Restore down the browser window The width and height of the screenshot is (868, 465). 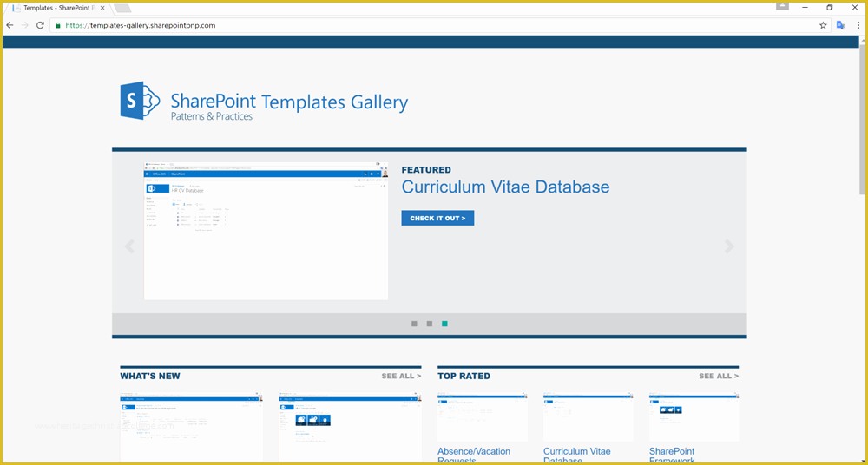(829, 8)
